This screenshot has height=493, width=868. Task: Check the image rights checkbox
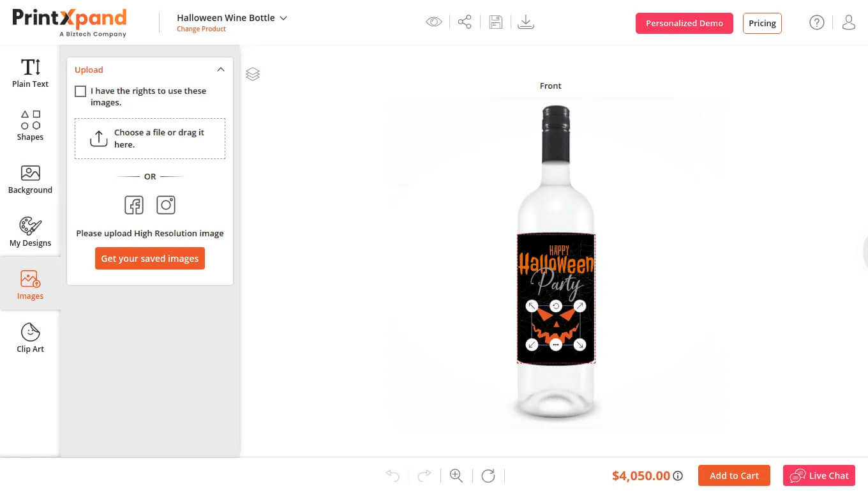pos(80,91)
